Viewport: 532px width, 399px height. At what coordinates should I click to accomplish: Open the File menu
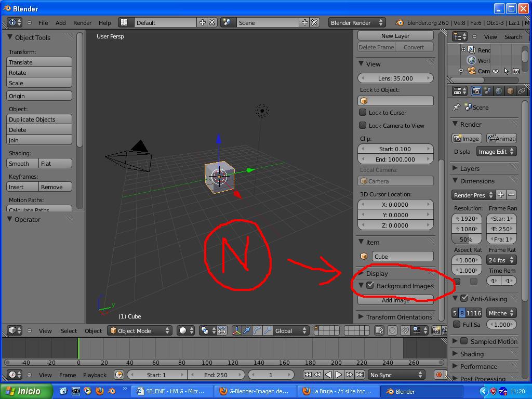pos(43,23)
